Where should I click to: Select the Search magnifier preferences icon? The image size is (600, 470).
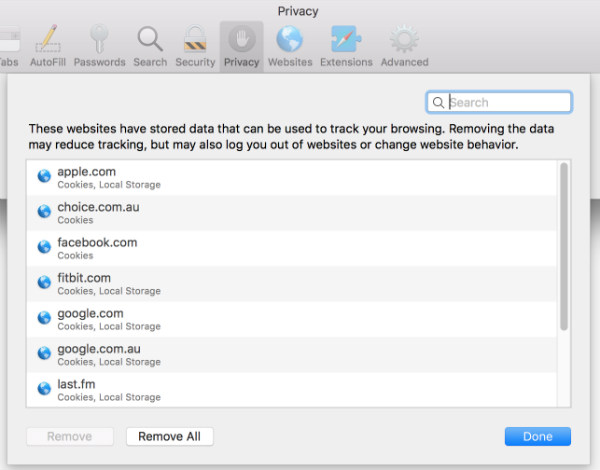pyautogui.click(x=150, y=46)
